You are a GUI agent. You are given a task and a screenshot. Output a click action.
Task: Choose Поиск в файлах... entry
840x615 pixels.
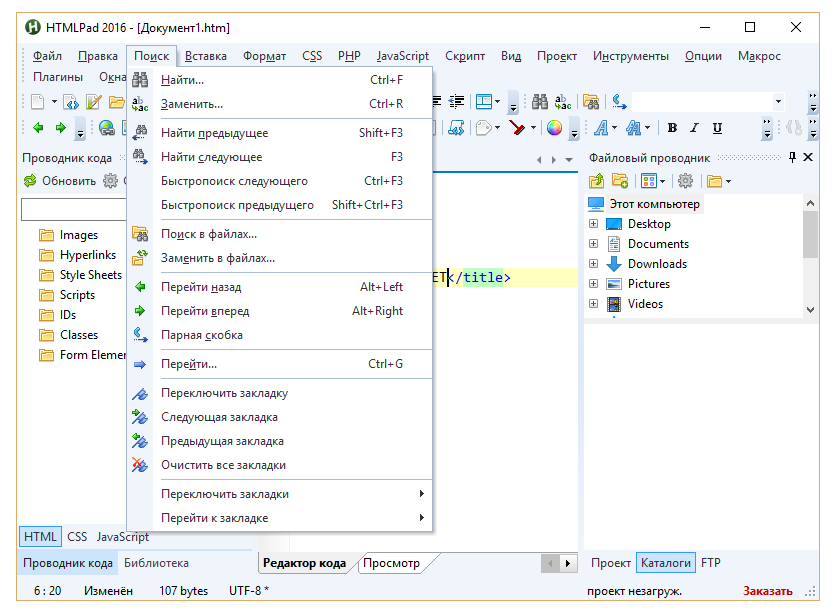tap(279, 234)
